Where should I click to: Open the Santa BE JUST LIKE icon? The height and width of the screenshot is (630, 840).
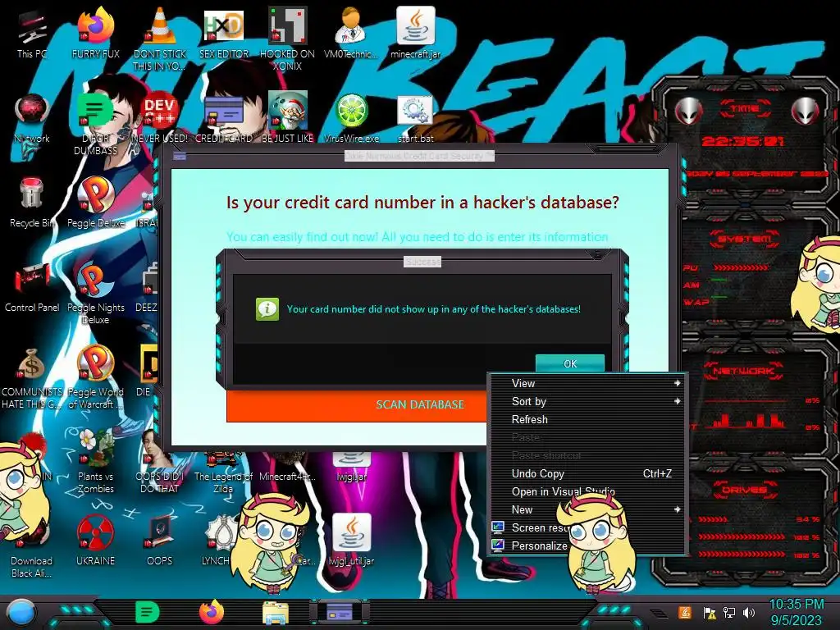288,118
